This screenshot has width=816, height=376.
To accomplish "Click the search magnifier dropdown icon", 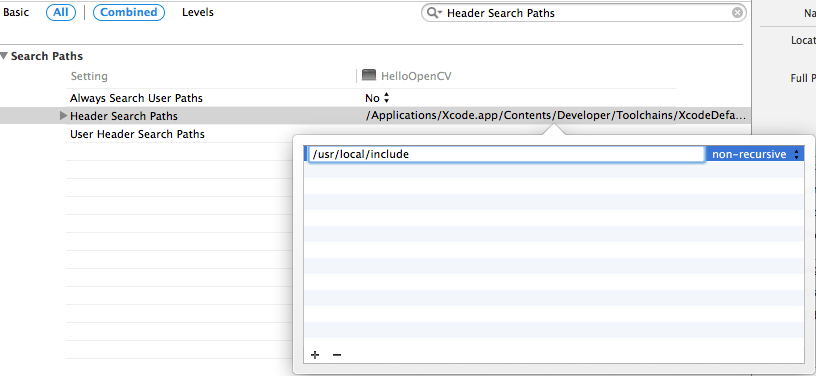I will 434,13.
